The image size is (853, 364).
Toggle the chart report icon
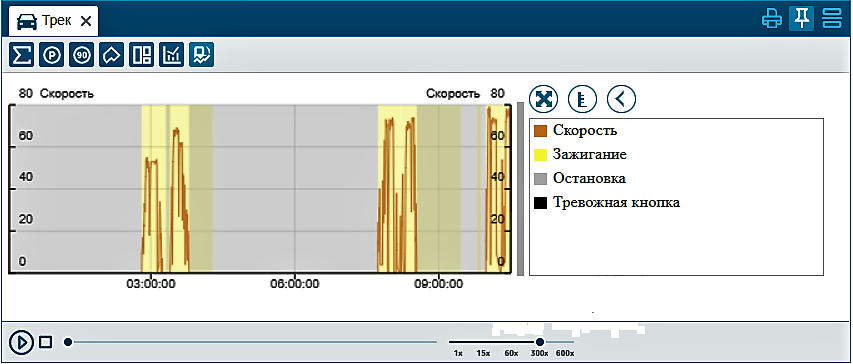point(202,55)
